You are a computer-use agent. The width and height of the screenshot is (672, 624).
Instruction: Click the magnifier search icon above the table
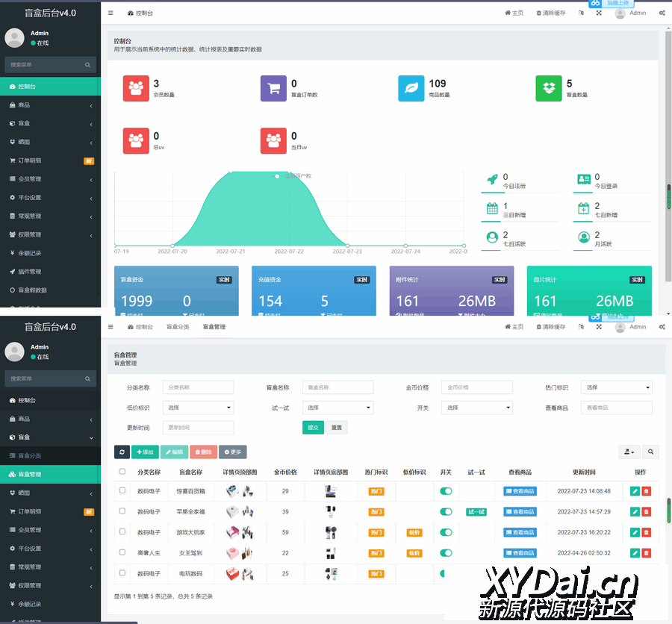coord(651,452)
